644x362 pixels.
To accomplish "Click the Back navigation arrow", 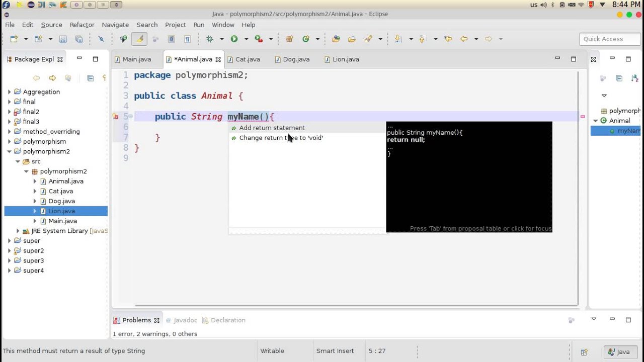I will 464,39.
